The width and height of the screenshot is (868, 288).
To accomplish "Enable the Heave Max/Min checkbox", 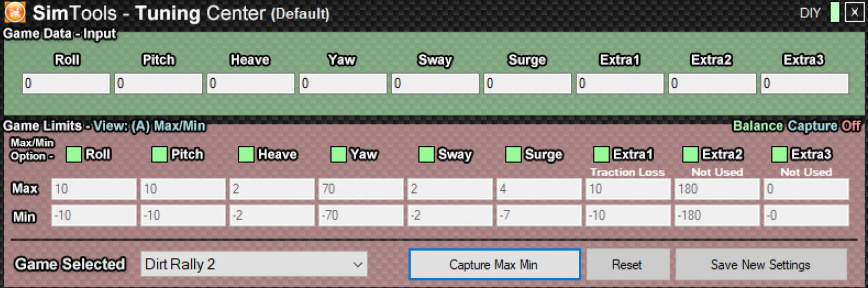I will tap(246, 154).
